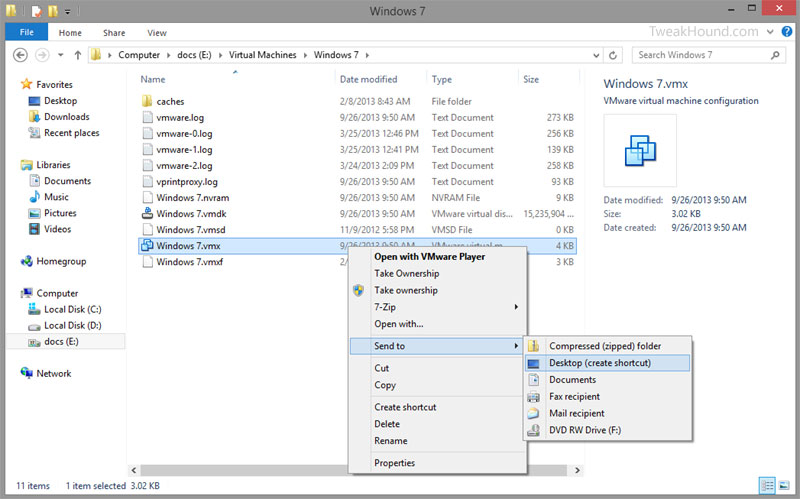Screen dimensions: 800x499
Task: Switch to the Home ribbon tab
Action: click(70, 33)
